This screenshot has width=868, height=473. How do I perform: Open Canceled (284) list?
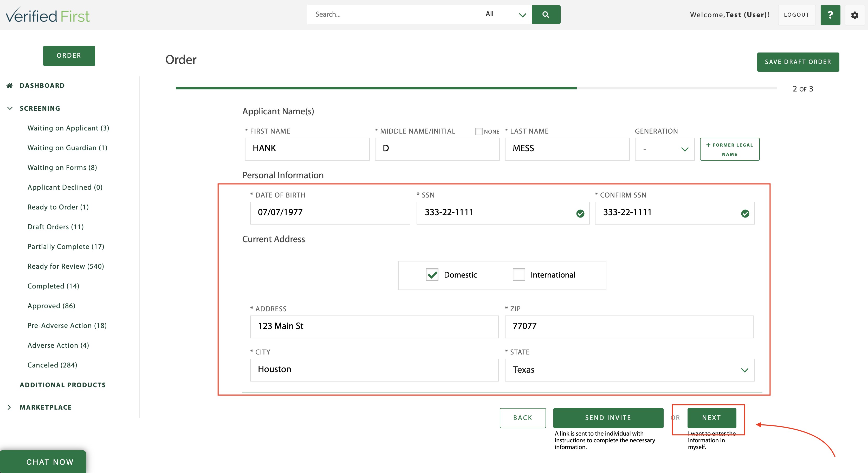(52, 365)
